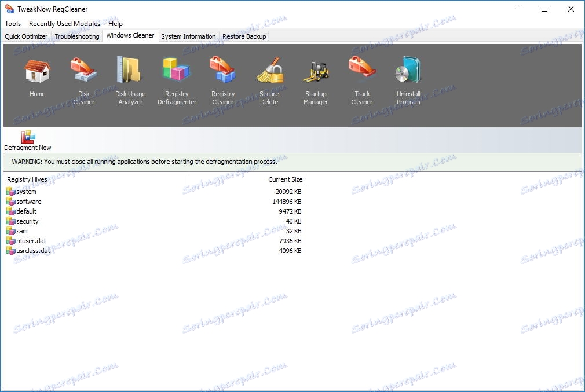Select the 'sam' hive row name
The height and width of the screenshot is (392, 585).
[x=21, y=231]
